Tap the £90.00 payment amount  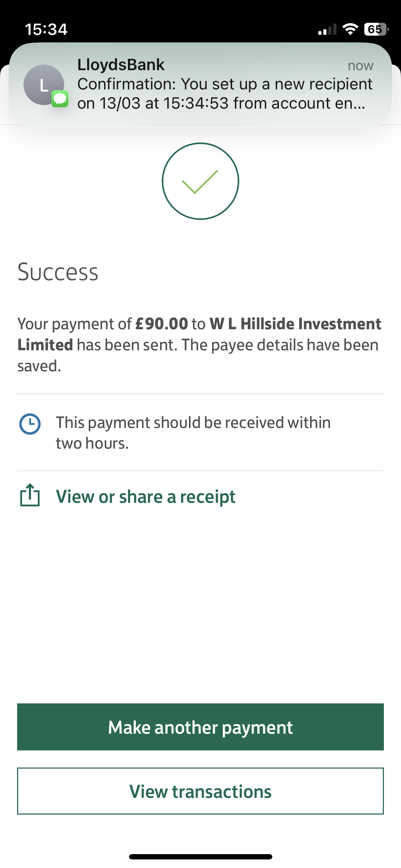pos(162,324)
